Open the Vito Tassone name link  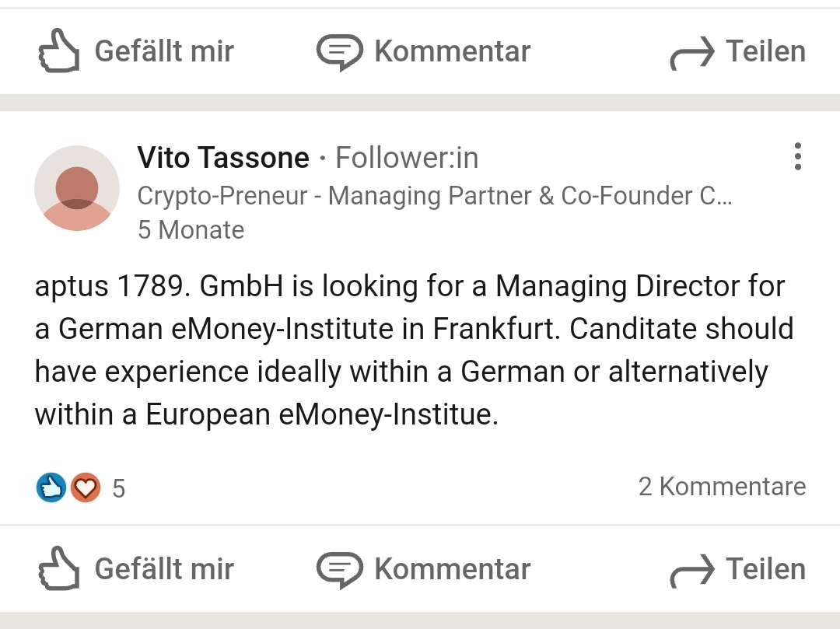click(x=223, y=158)
